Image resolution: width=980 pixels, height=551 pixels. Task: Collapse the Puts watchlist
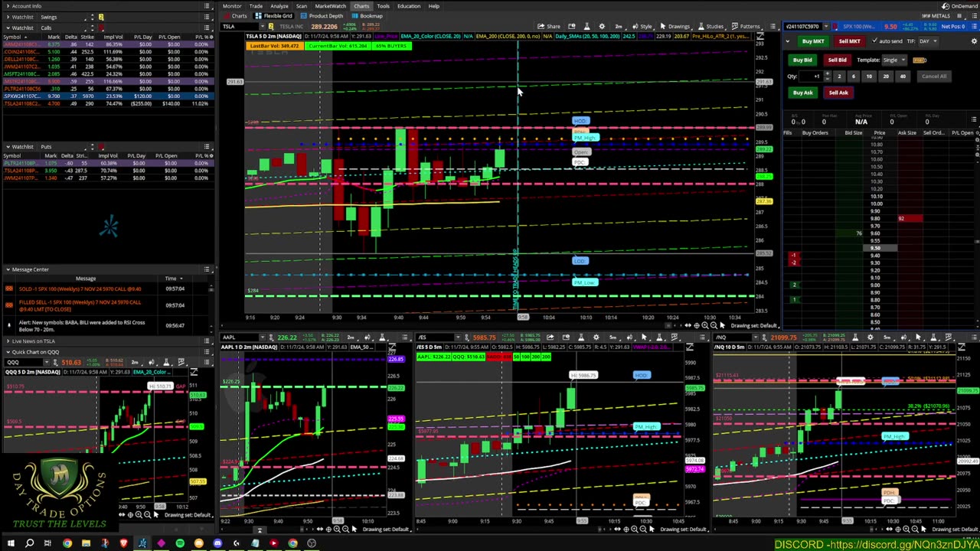pos(7,146)
